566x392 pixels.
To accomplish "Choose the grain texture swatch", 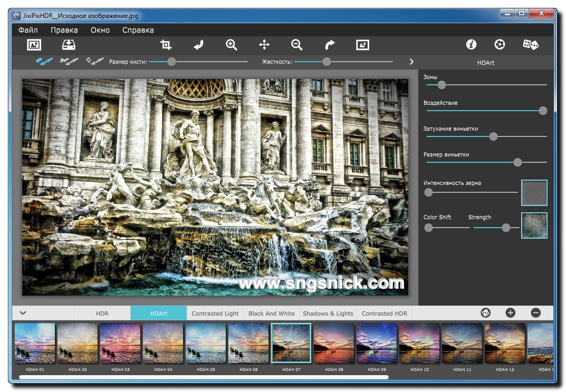I will point(534,192).
